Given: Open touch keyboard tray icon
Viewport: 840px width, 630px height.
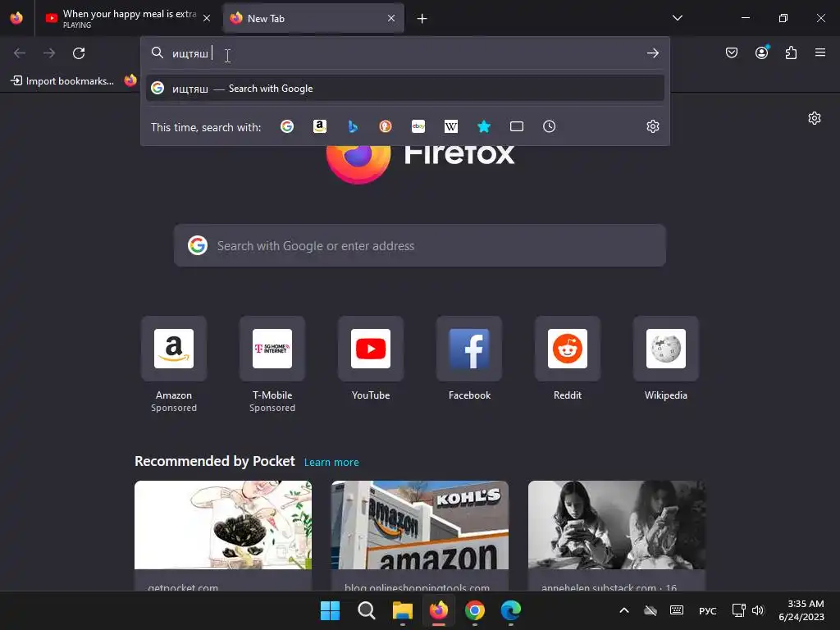Looking at the screenshot, I should pyautogui.click(x=677, y=610).
